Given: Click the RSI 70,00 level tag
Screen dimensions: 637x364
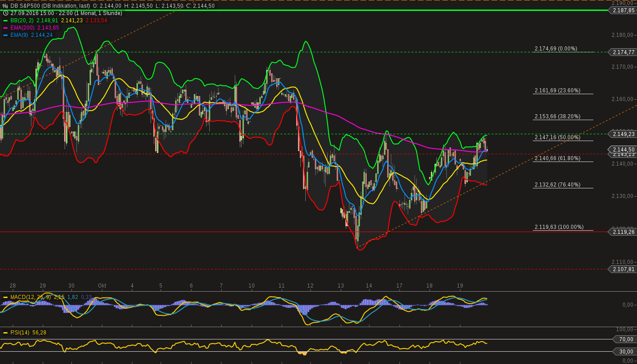Looking at the screenshot, I should coord(625,339).
